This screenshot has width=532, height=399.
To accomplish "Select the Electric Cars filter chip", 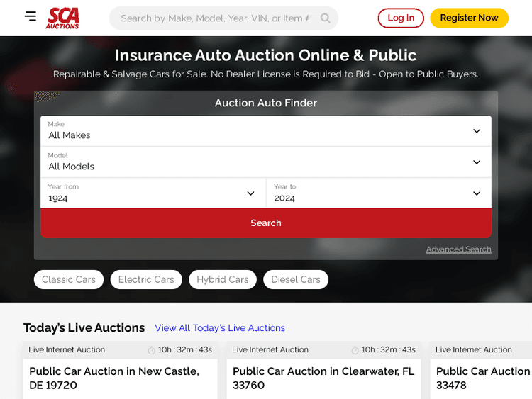I will 146,280.
